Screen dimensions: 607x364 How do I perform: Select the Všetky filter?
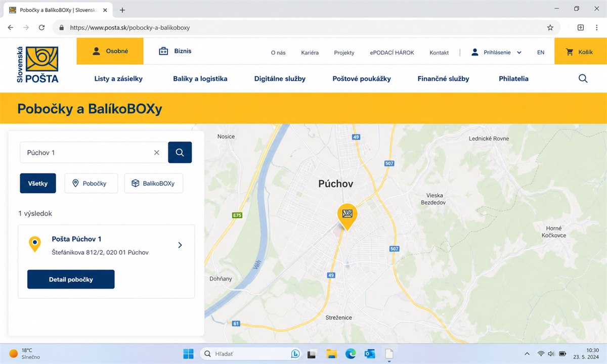(x=38, y=184)
